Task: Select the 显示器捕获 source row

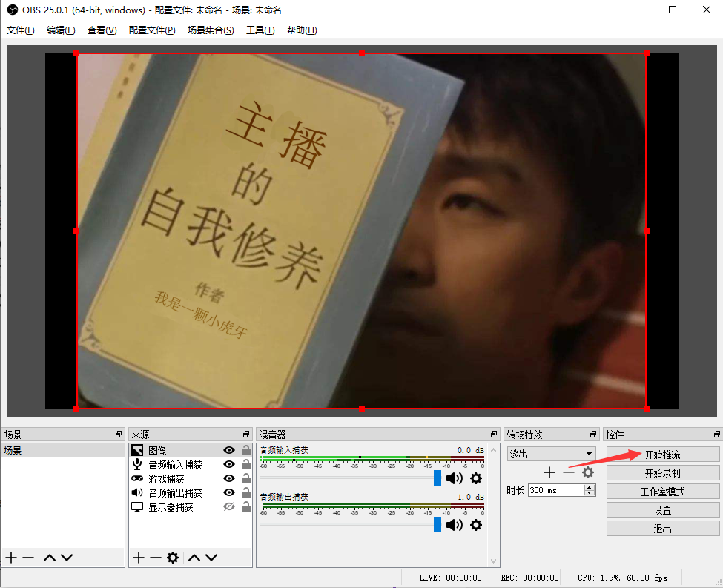Action: coord(191,507)
